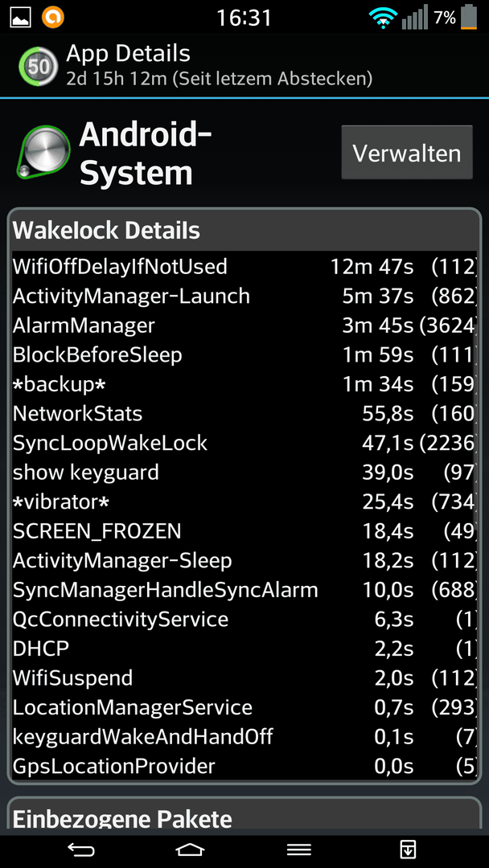Select the *vibrator* wakelock entry
The width and height of the screenshot is (489, 868).
[x=244, y=502]
